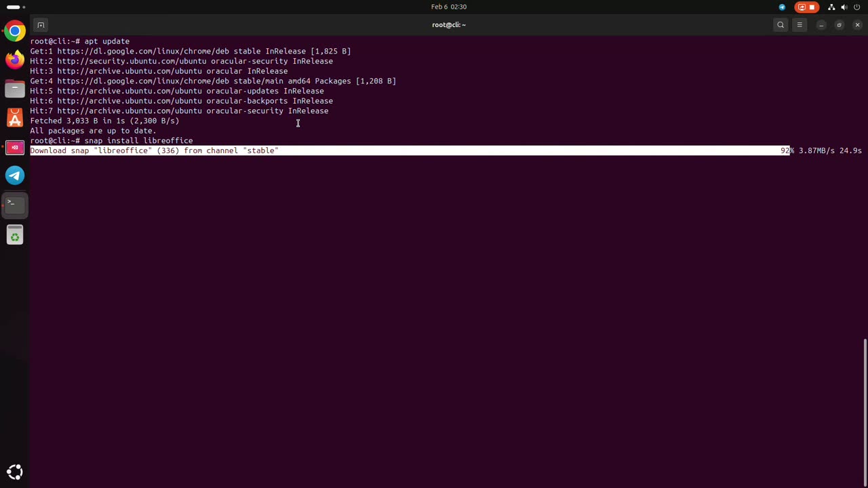This screenshot has height=488, width=868.
Task: Stop the screen recording via stop square
Action: coord(812,7)
